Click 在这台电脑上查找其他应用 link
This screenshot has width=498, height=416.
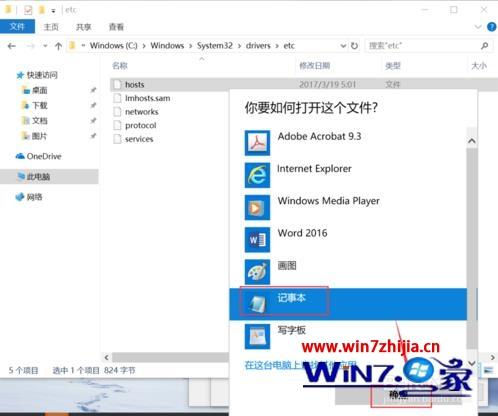point(301,365)
